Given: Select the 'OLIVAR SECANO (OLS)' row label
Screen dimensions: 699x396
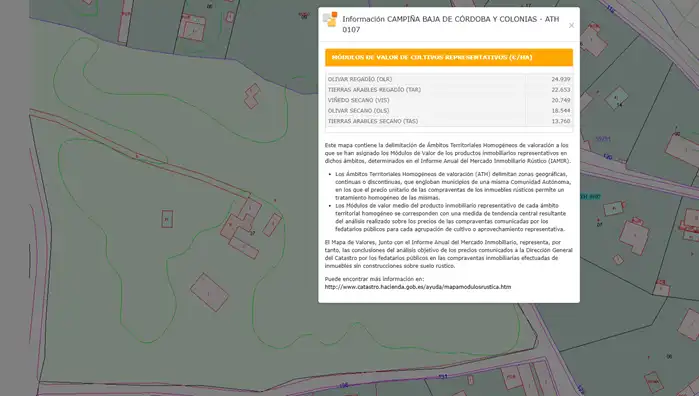Looking at the screenshot, I should tap(358, 111).
